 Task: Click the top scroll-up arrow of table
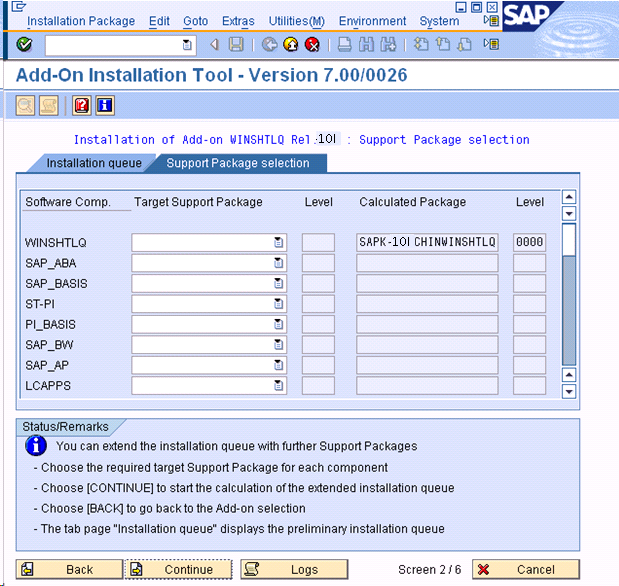569,197
